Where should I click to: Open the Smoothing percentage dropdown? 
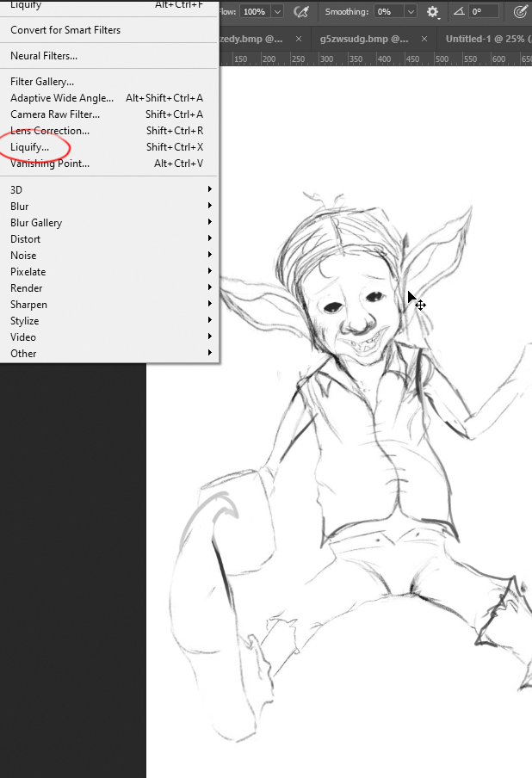coord(410,12)
